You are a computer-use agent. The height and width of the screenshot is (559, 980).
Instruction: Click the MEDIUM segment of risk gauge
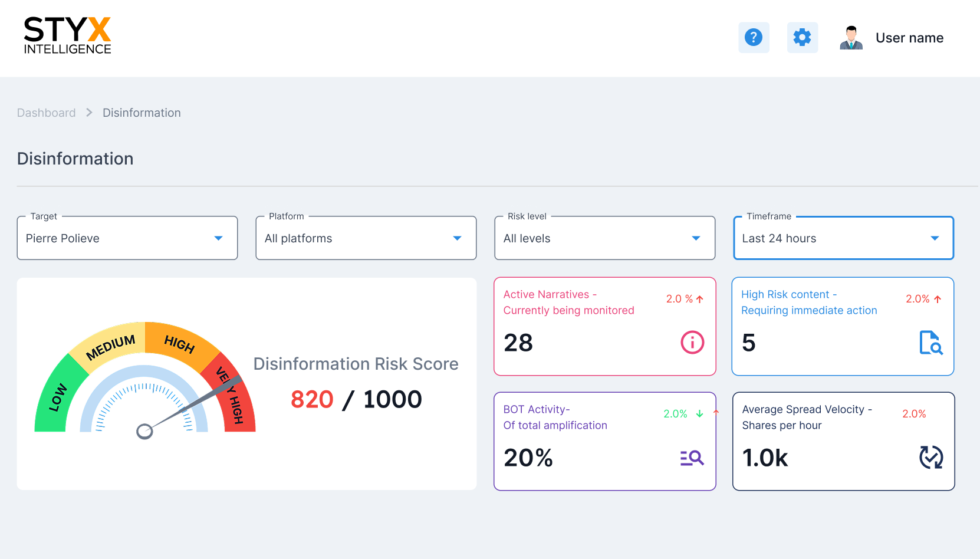coord(110,347)
